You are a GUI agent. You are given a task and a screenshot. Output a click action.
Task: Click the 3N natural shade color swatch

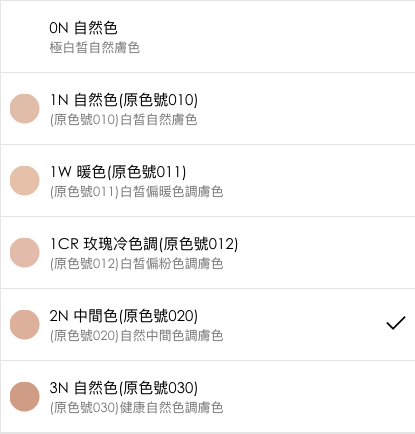pos(25,397)
